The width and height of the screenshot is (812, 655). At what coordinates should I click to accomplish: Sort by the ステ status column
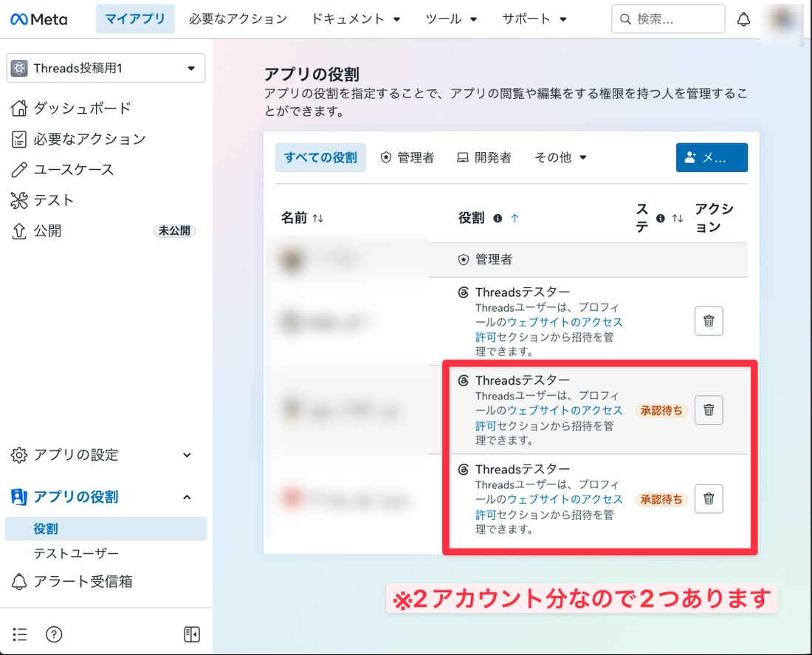click(x=678, y=218)
